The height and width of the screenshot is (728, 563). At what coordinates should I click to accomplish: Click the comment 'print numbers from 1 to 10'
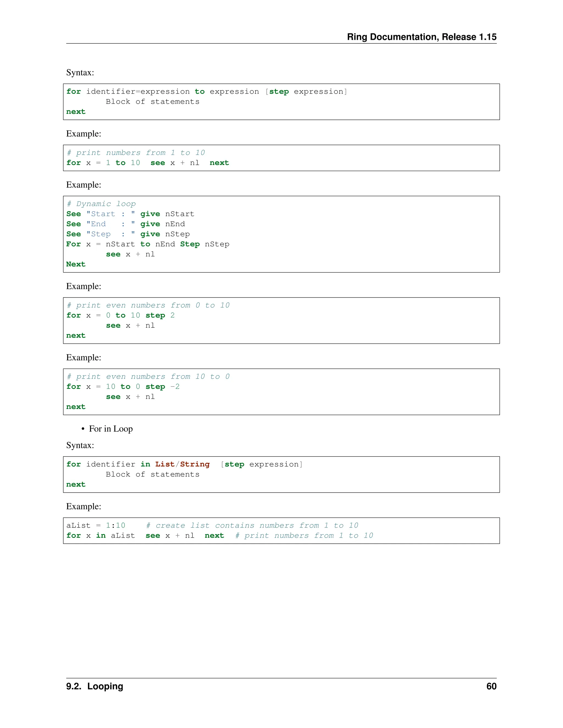click(136, 153)
